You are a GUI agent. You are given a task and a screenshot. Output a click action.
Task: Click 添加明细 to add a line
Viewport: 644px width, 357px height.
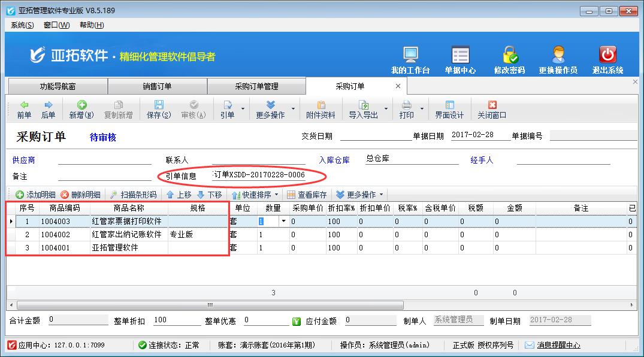pyautogui.click(x=35, y=195)
